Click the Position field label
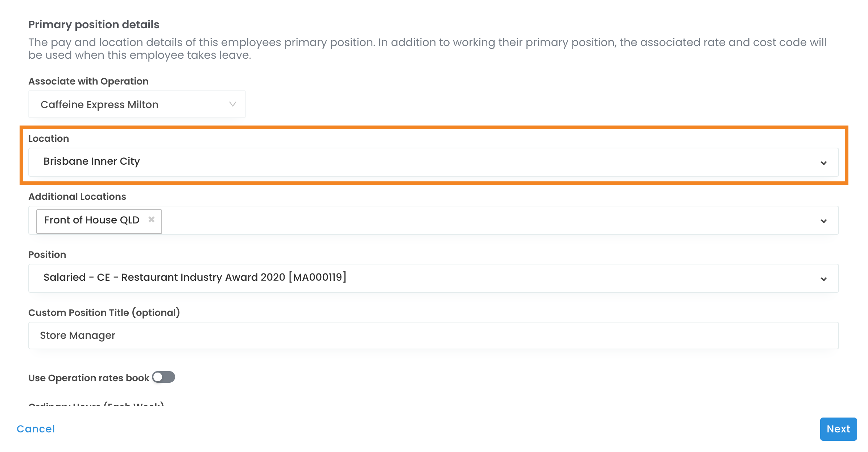The height and width of the screenshot is (452, 868). coord(47,255)
